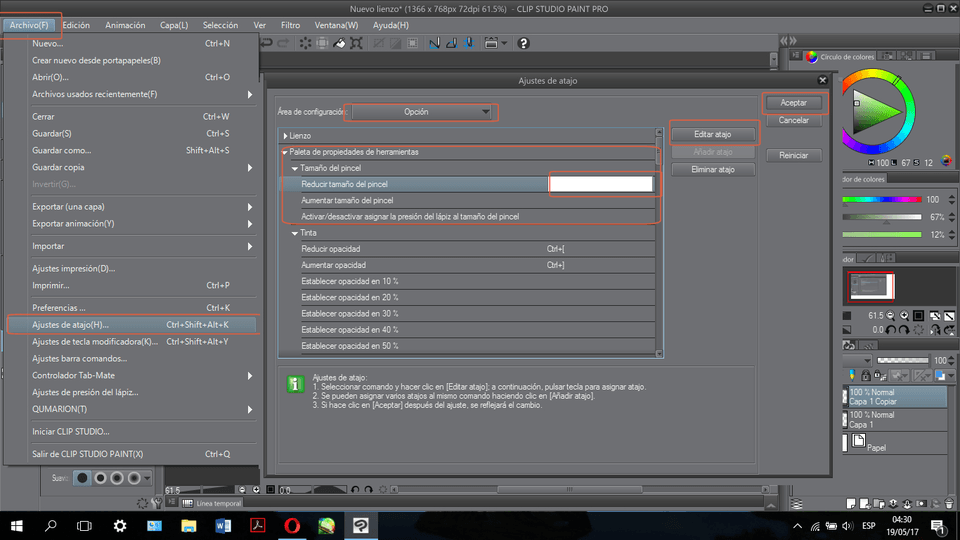Click the Eliminar atajo button
960x540 pixels.
click(x=713, y=170)
